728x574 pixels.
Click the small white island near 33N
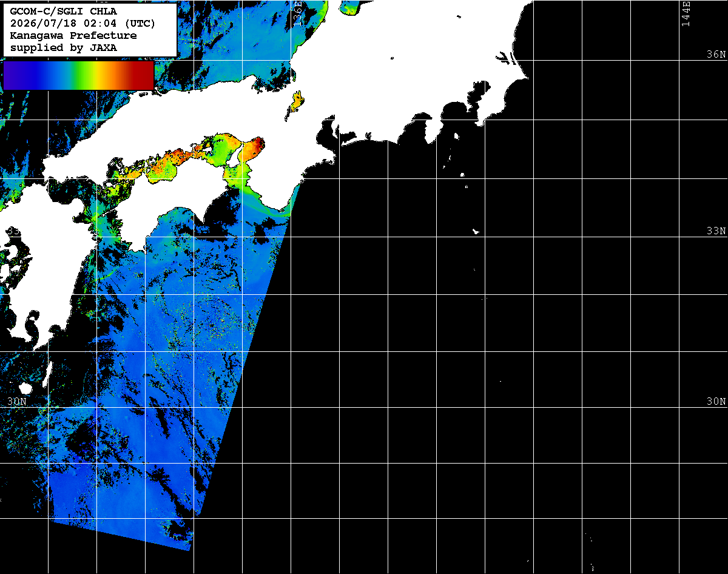[476, 231]
